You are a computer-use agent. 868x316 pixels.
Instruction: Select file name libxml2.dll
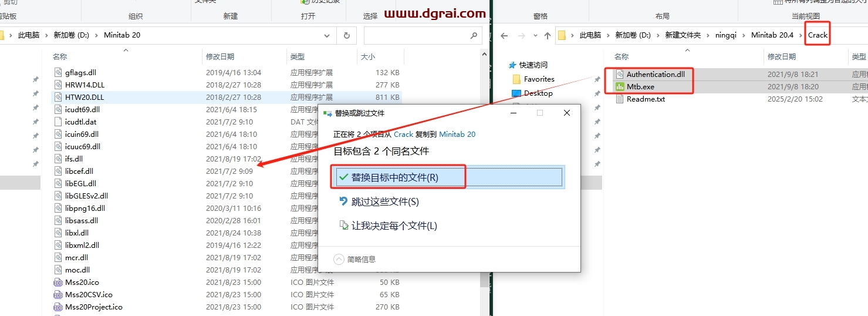(82, 245)
